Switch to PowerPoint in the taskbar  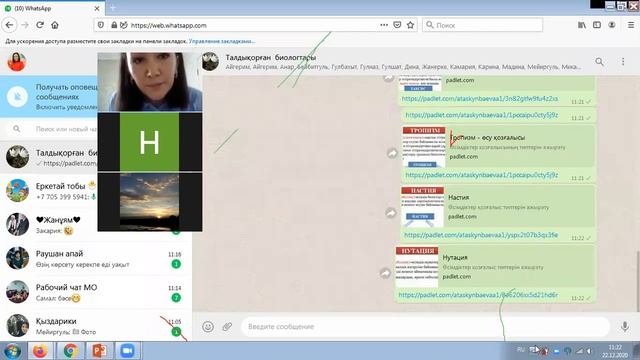tap(99, 351)
